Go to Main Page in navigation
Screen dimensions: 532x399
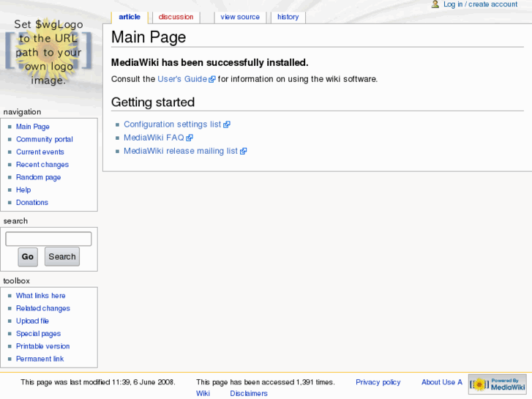point(33,127)
